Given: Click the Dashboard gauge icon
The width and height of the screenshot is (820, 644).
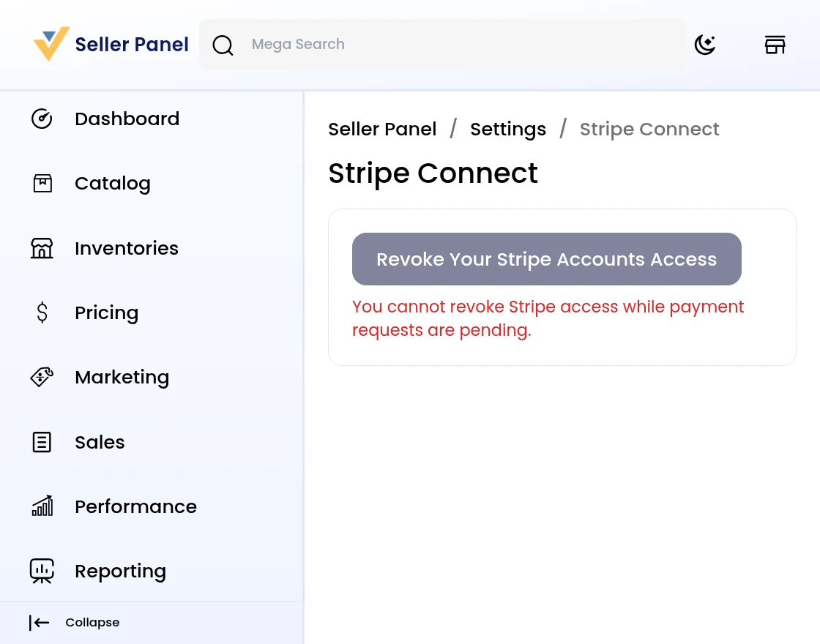Looking at the screenshot, I should (x=42, y=119).
